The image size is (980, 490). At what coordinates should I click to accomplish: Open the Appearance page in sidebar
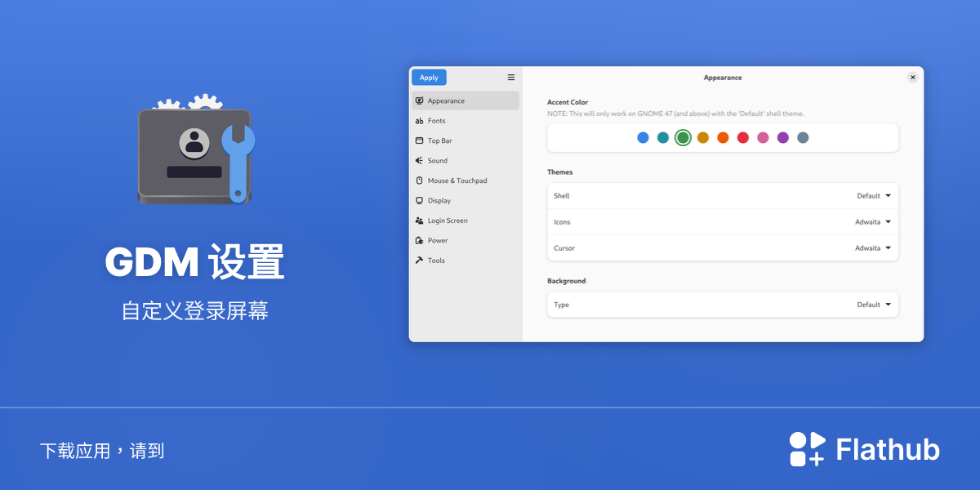465,100
